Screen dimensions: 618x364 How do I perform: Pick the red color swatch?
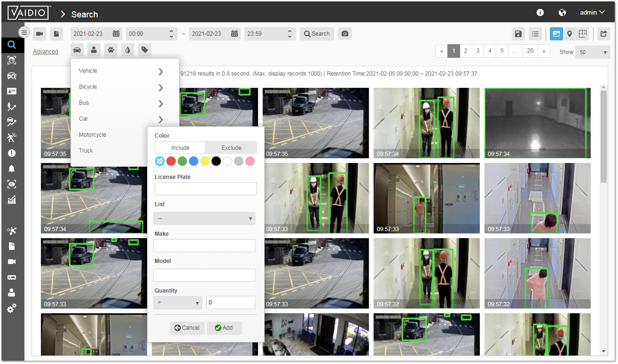point(171,161)
